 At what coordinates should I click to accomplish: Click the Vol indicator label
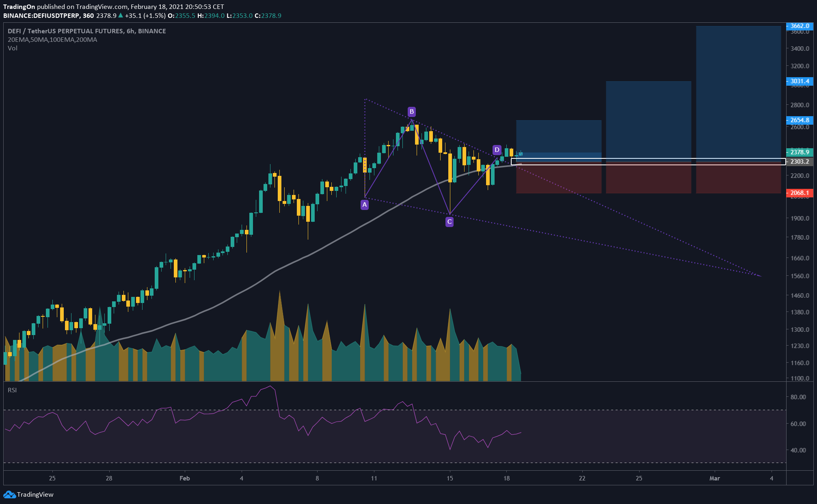(13, 48)
